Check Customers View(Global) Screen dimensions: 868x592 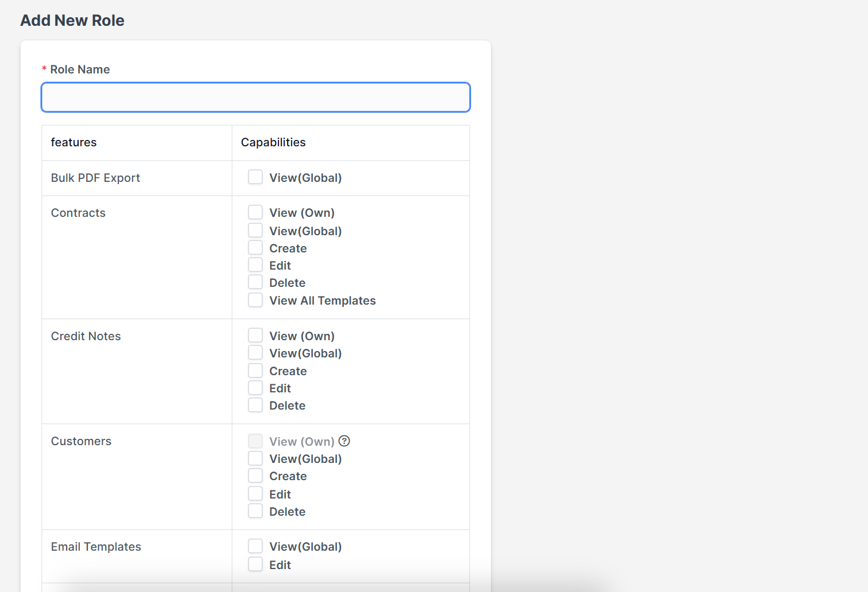coord(255,458)
